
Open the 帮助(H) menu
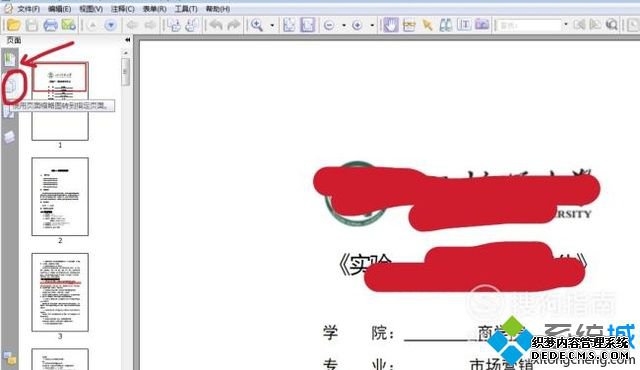point(218,9)
